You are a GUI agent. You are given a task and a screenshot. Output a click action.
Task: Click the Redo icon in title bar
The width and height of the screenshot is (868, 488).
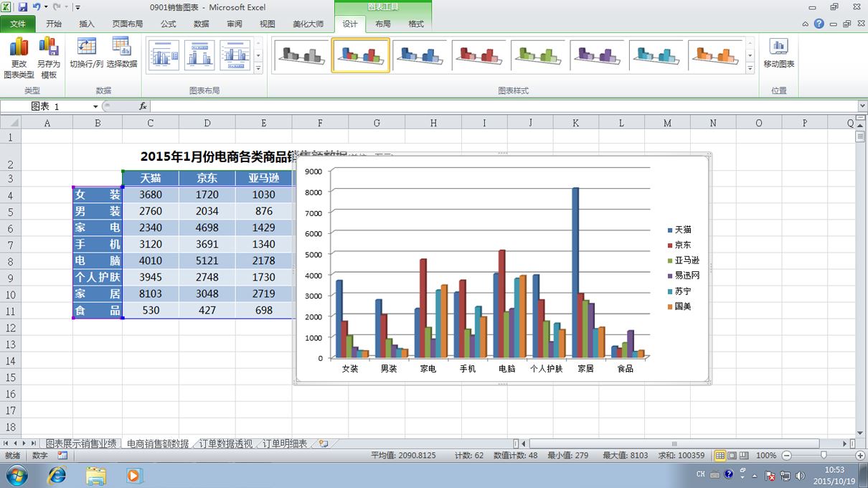coord(57,7)
